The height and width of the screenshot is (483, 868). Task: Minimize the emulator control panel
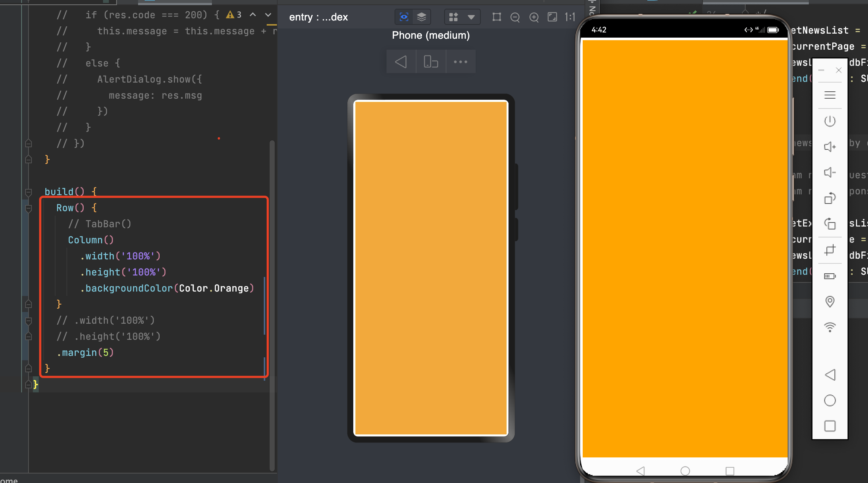(x=821, y=70)
